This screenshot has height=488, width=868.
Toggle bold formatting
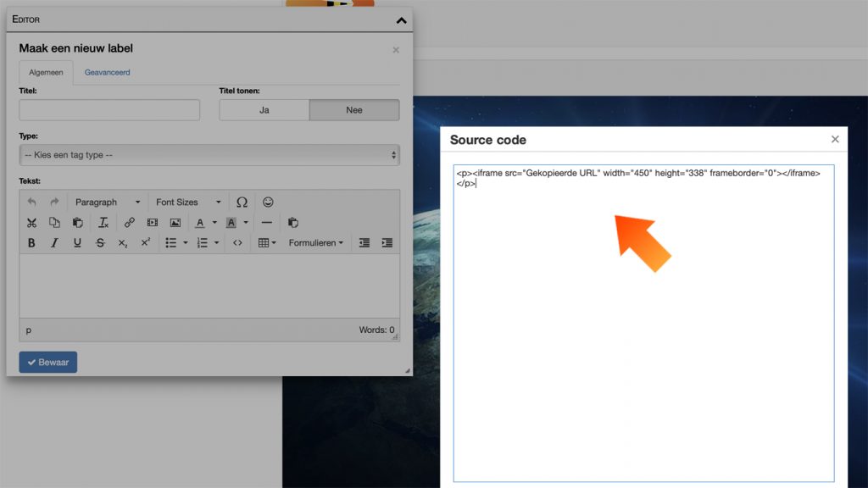(31, 243)
